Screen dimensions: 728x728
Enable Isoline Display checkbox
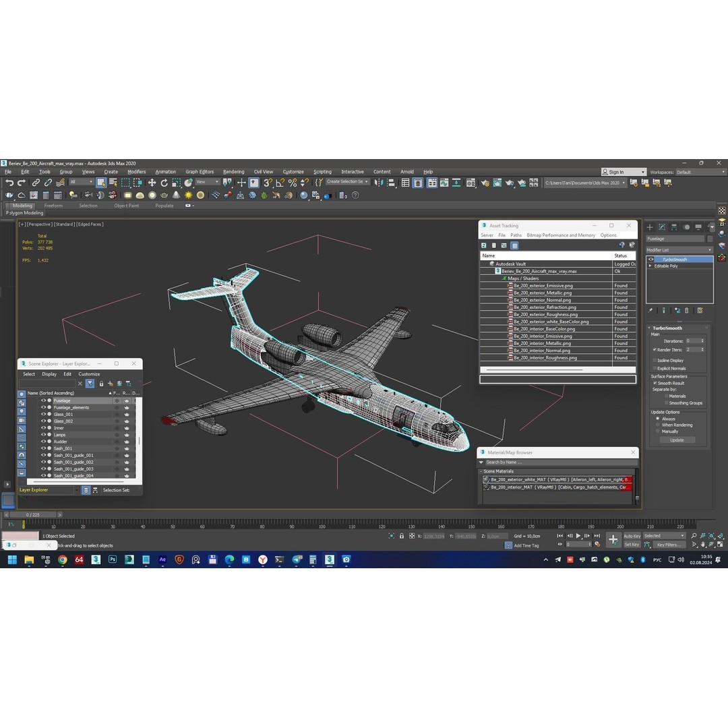pos(655,360)
